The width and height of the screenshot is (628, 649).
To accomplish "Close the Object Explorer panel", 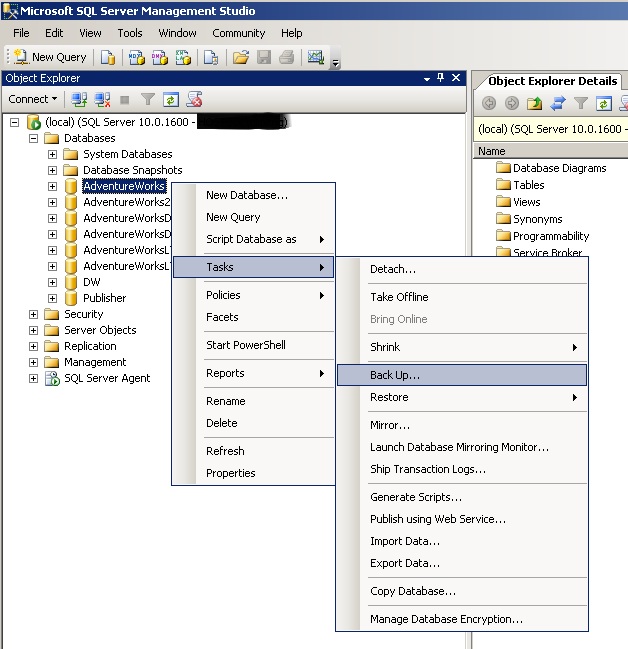I will pyautogui.click(x=456, y=78).
